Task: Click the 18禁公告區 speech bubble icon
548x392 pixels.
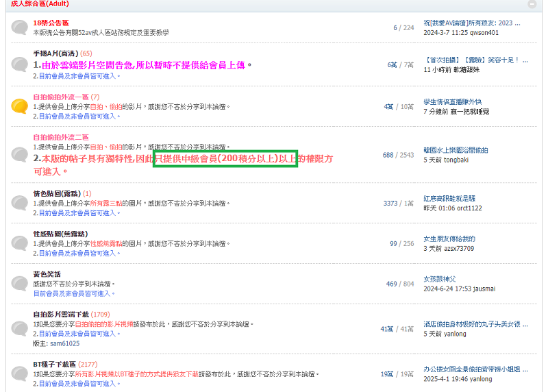Action: [x=19, y=28]
